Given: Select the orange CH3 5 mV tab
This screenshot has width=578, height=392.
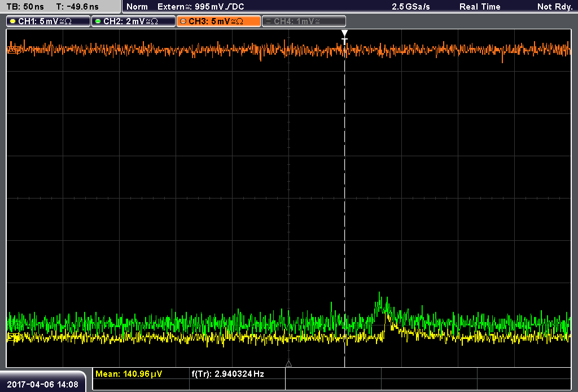Looking at the screenshot, I should [x=218, y=21].
